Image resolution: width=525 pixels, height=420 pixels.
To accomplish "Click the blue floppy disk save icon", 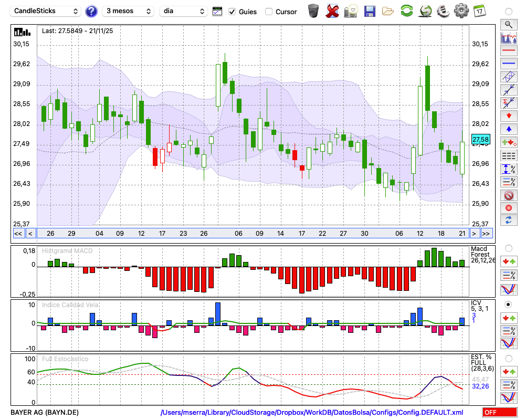I will tap(370, 10).
